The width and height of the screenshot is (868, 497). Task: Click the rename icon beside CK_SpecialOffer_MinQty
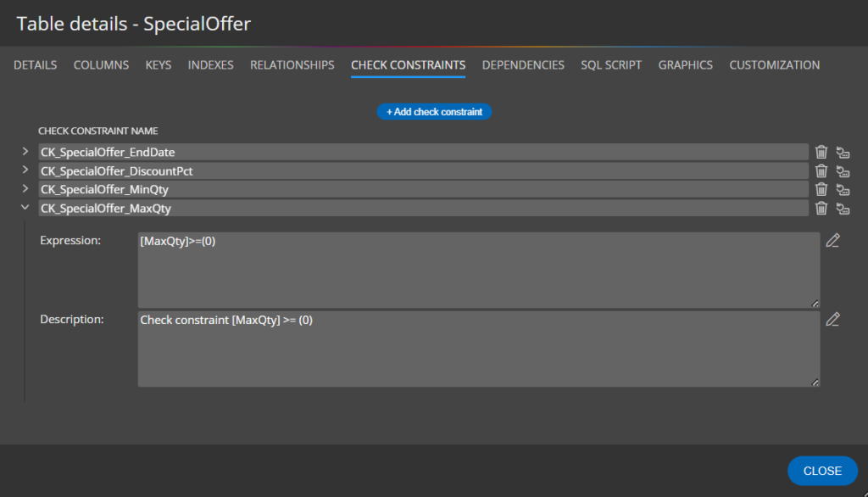tap(842, 189)
